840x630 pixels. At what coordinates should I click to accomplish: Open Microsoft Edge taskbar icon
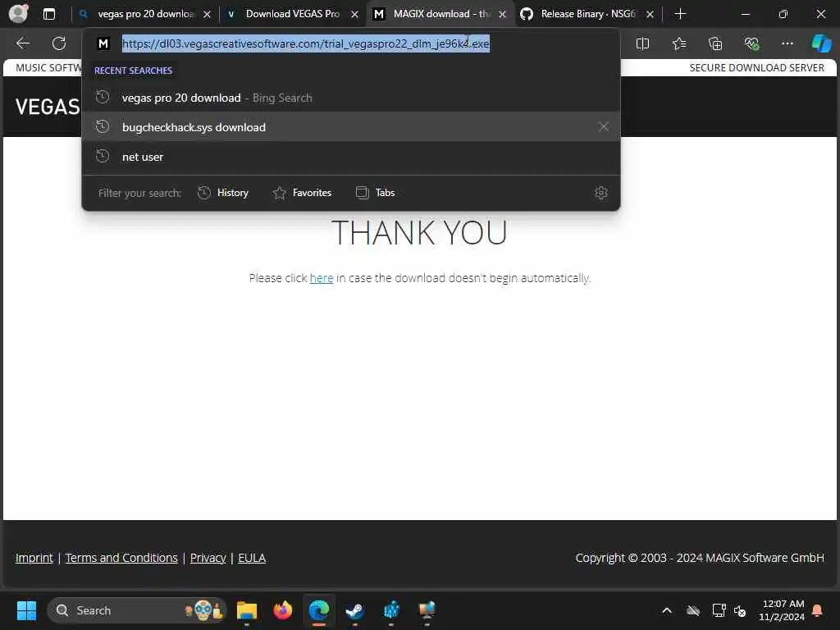coord(319,610)
